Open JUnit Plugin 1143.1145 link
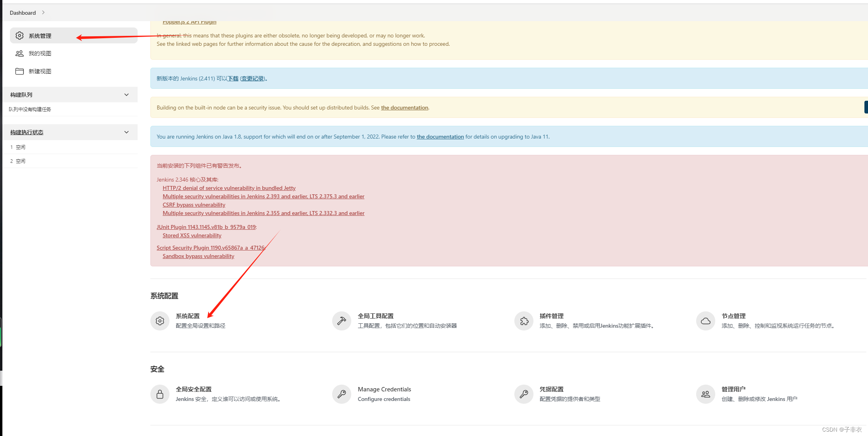 (x=206, y=227)
